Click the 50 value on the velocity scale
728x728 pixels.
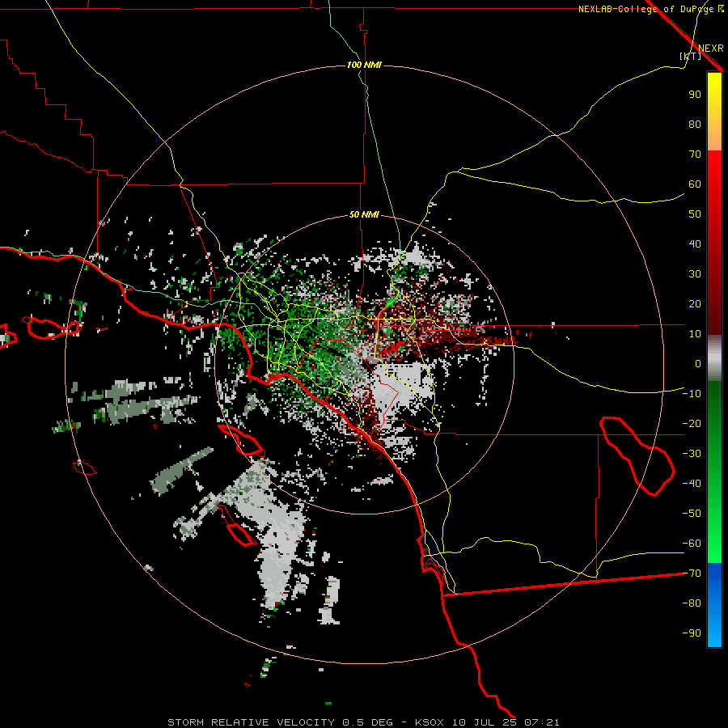point(695,214)
